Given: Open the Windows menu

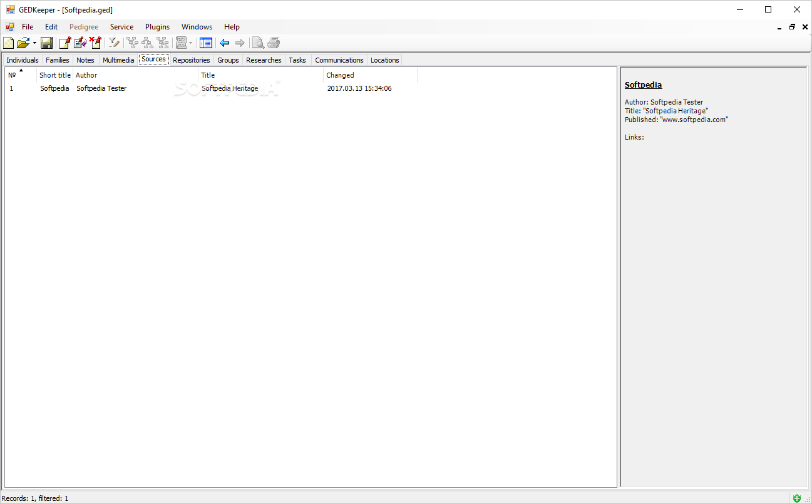Looking at the screenshot, I should [197, 27].
